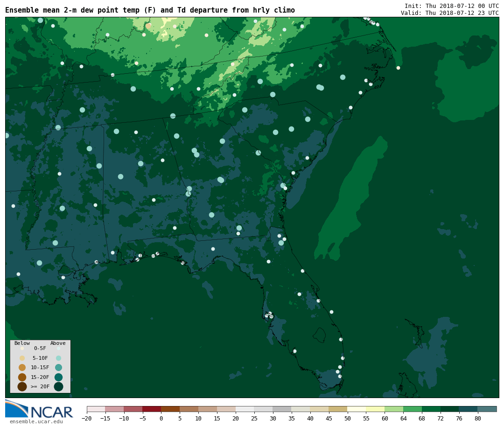Image resolution: width=504 pixels, height=427 pixels.
Task: Select the Valid time text
Action: click(450, 13)
